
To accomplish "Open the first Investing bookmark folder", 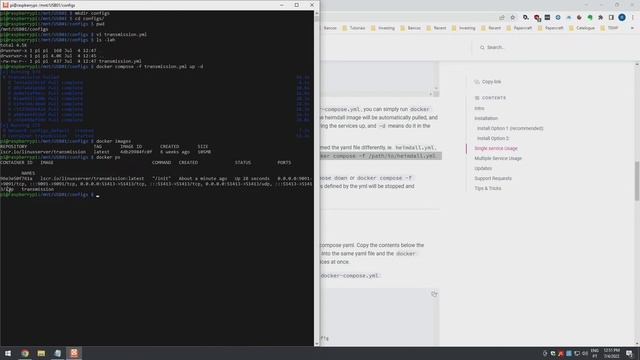I will 382,28.
